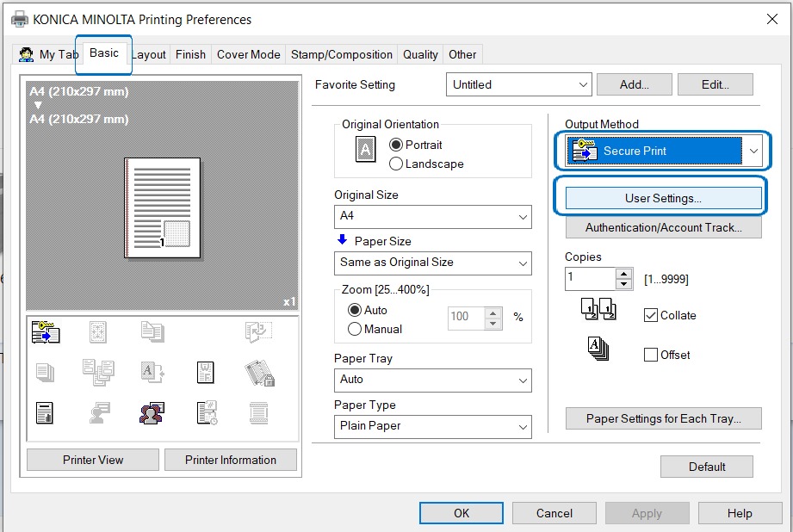Click the multi-user group icon in settings panel
793x532 pixels.
pos(152,412)
